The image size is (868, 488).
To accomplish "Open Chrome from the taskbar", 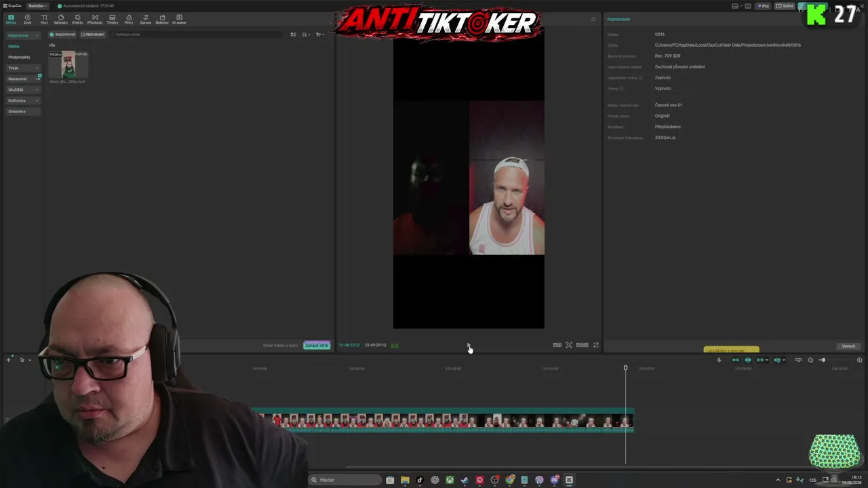I will [x=509, y=480].
